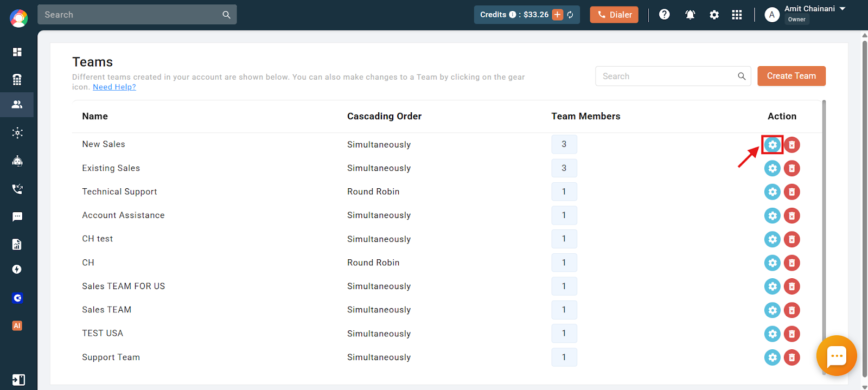Click magnifier icon in Teams search box
The image size is (868, 390).
tap(742, 76)
